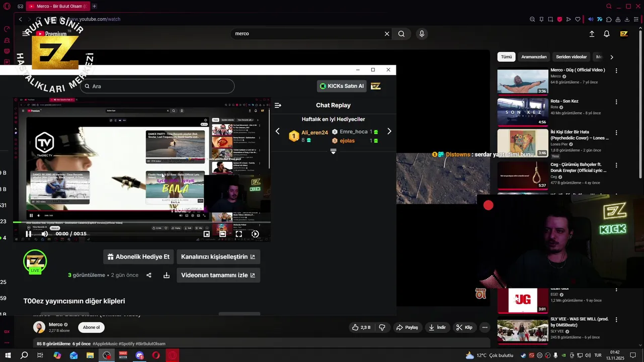Screen dimensions: 644x362
Task: Go to previous weekly gifters page
Action: [277, 131]
